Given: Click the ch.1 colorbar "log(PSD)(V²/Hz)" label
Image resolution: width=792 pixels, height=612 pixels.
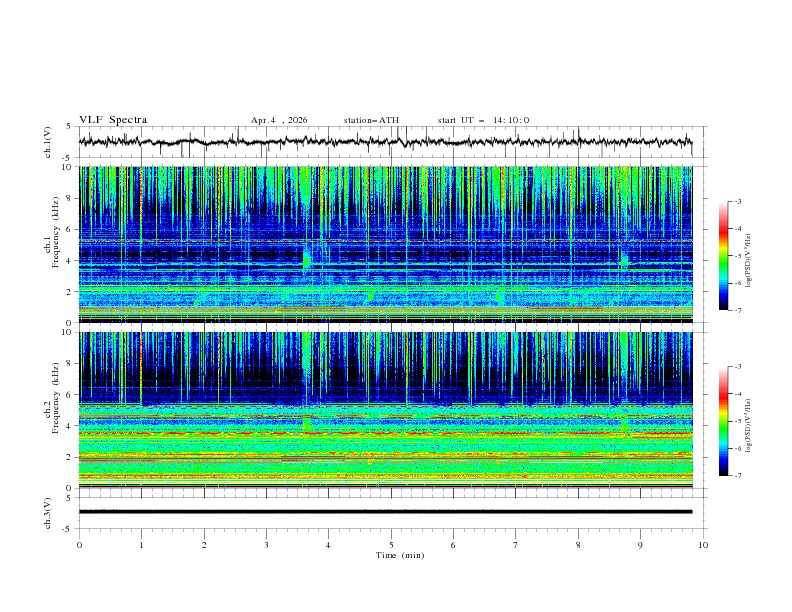Looking at the screenshot, I should click(748, 261).
